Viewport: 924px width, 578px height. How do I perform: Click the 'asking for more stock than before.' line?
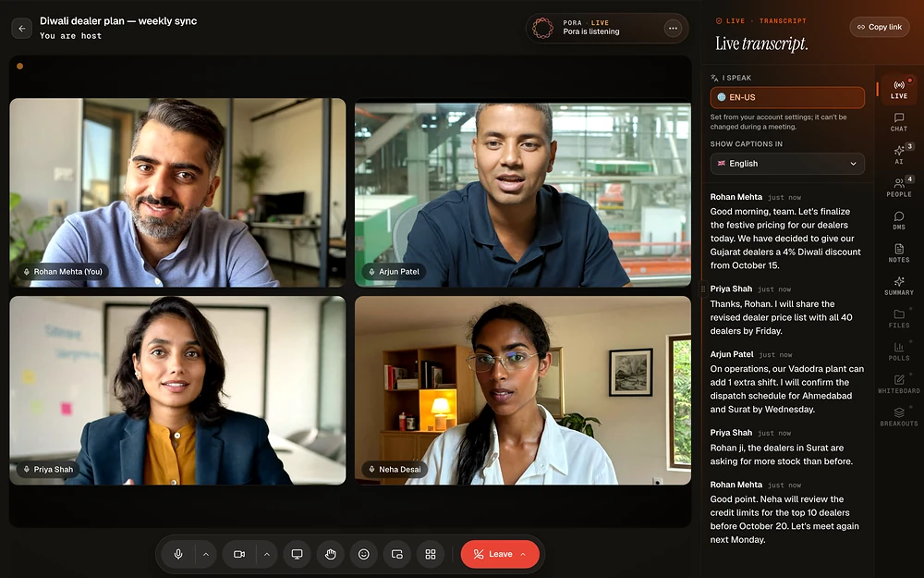pyautogui.click(x=782, y=461)
